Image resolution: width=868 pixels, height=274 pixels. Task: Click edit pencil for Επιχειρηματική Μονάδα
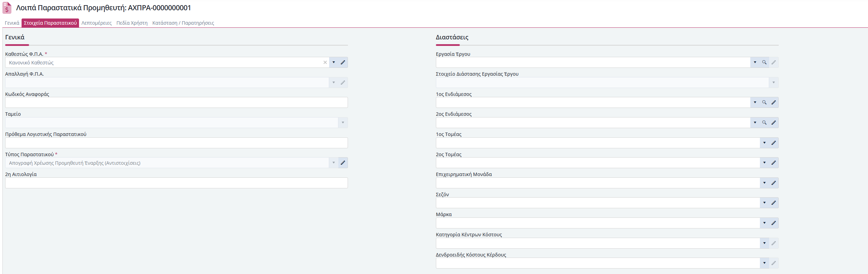774,183
